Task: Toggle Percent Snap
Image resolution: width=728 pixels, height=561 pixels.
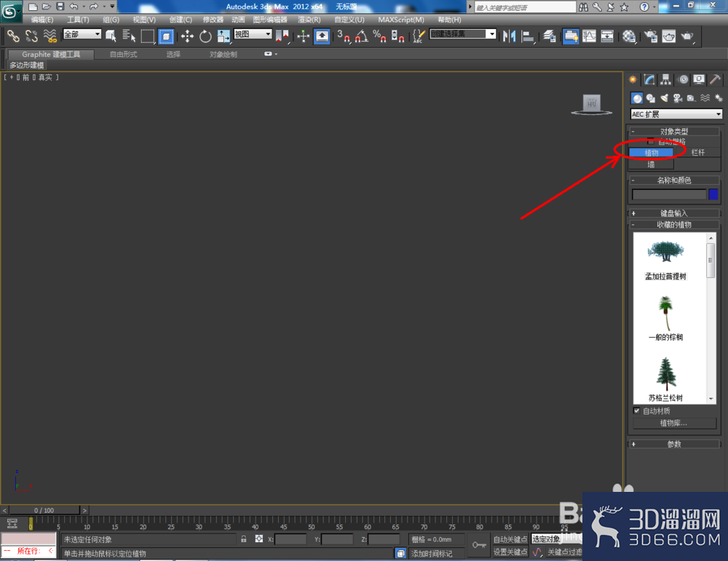Action: click(379, 36)
